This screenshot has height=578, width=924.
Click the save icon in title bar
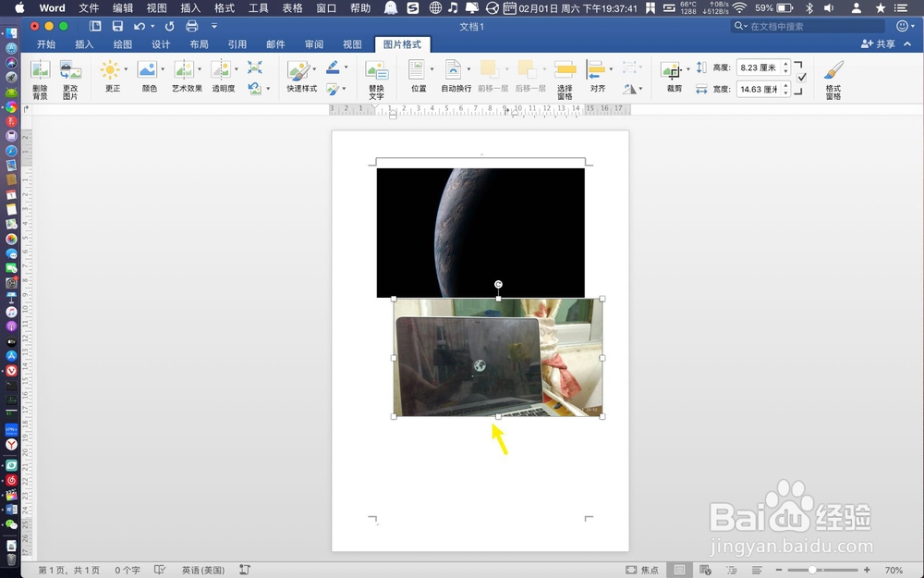pos(117,26)
